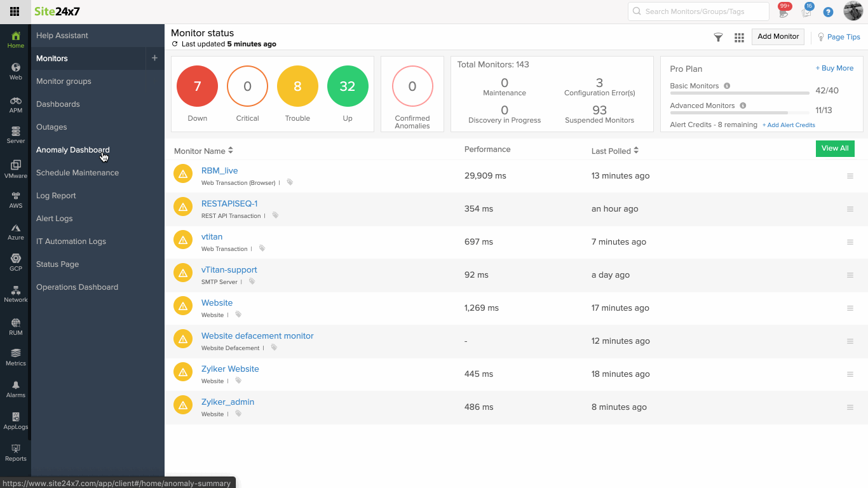Open the Alarms bell in sidebar
This screenshot has height=488, width=868.
click(x=16, y=389)
